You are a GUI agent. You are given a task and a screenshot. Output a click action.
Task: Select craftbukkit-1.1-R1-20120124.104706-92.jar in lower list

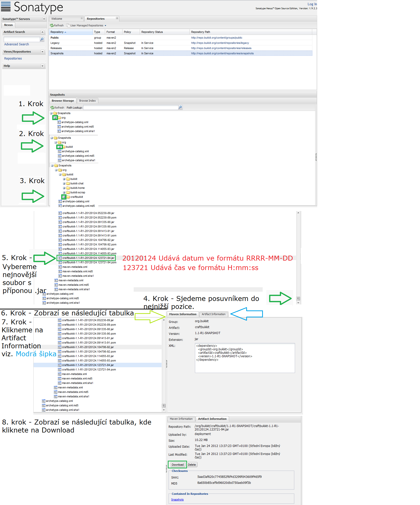[86, 347]
